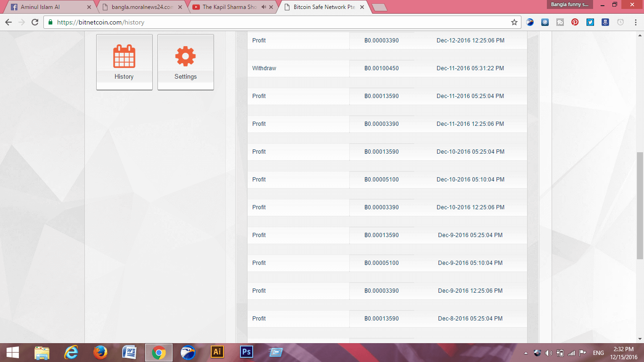644x362 pixels.
Task: Click the Pinterest extension icon
Action: (x=575, y=22)
